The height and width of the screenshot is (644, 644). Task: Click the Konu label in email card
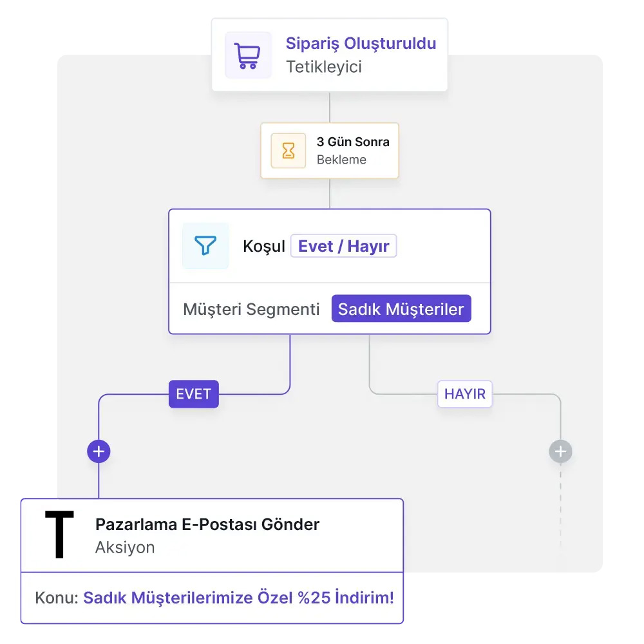click(x=57, y=598)
